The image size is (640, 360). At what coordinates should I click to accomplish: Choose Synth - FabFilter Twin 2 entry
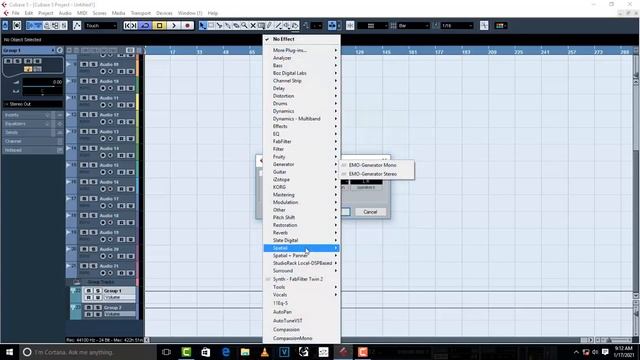coord(302,279)
